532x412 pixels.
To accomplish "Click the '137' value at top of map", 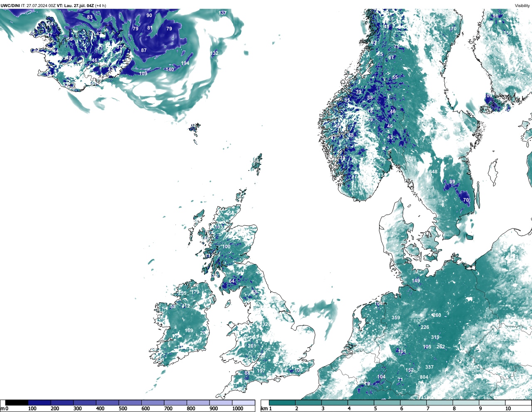I will [x=223, y=13].
